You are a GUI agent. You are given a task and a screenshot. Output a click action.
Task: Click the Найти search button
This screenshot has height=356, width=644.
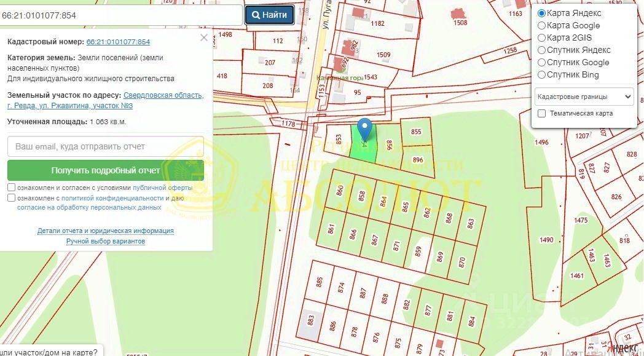click(x=269, y=15)
